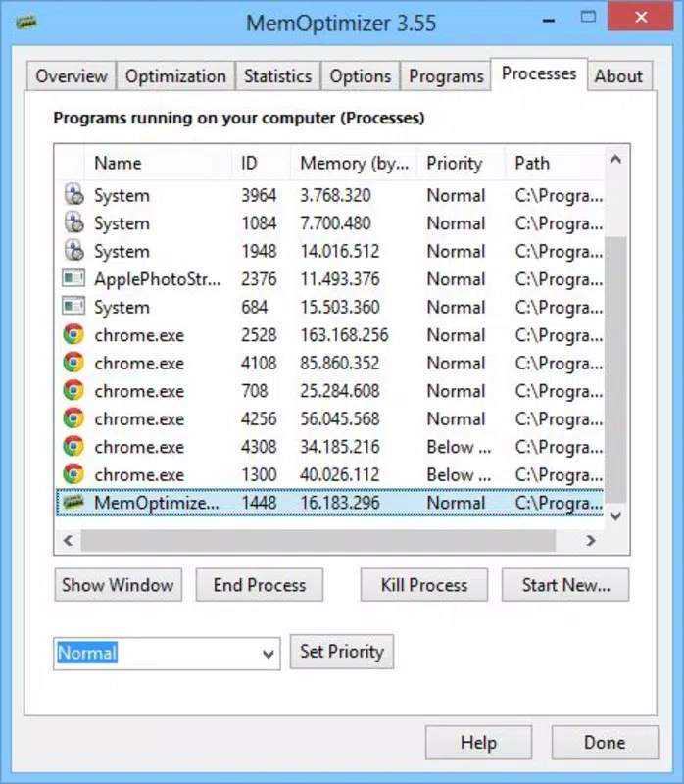This screenshot has width=684, height=784.
Task: Click Chrome icon for process 2528
Action: point(73,334)
